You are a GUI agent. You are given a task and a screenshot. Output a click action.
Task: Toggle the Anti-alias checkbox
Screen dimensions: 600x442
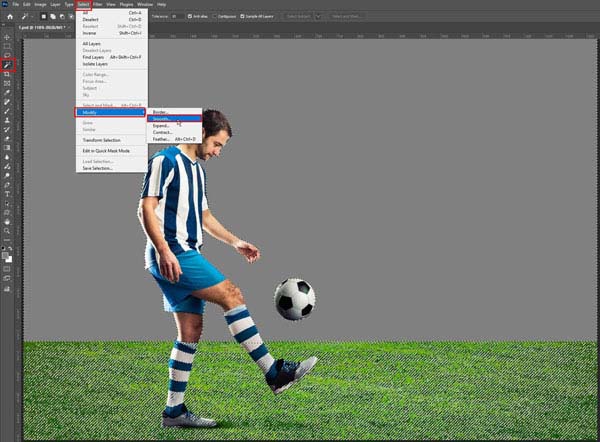click(x=190, y=16)
